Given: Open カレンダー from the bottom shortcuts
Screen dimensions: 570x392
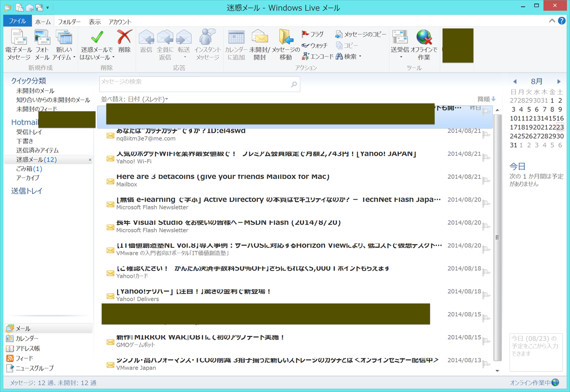Looking at the screenshot, I should [x=27, y=339].
